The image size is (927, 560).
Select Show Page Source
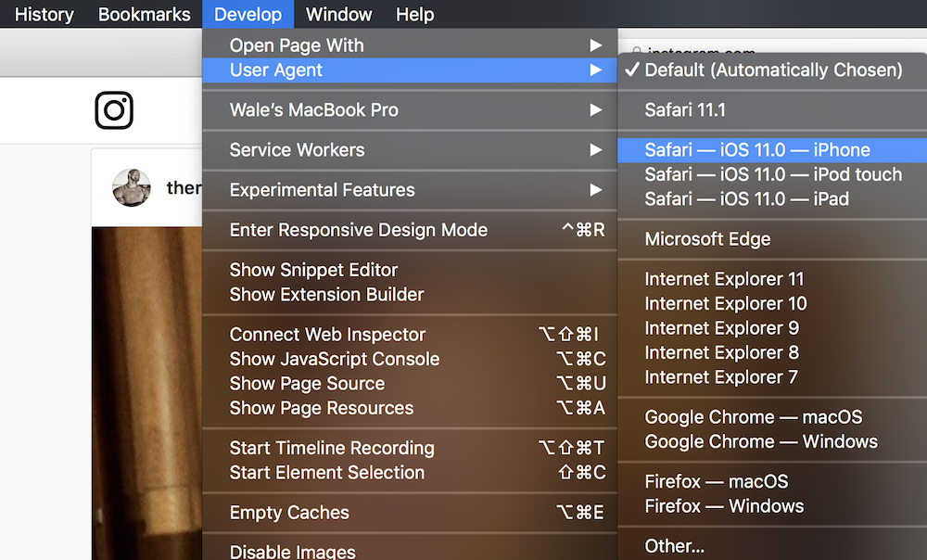(x=410, y=384)
